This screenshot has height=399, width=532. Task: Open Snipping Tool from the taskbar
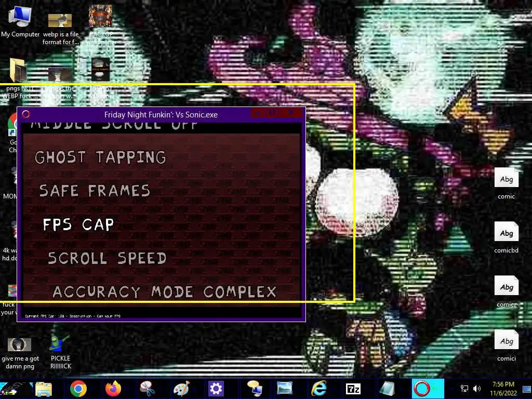click(x=147, y=389)
